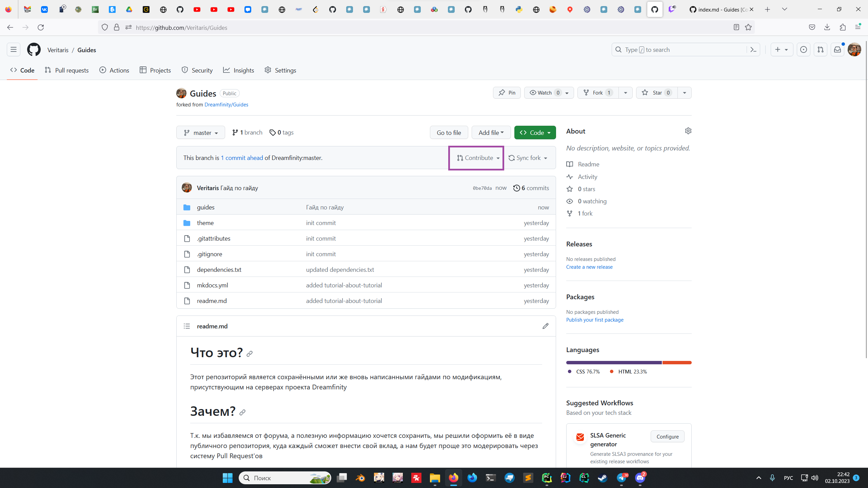
Task: Open GitHub command palette icon
Action: pos(753,50)
